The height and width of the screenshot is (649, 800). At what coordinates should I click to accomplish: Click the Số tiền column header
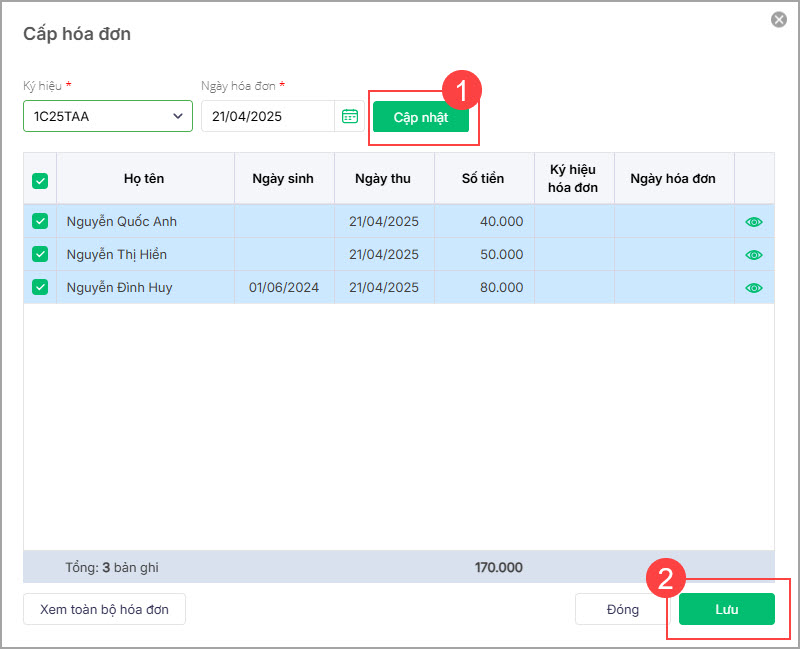tap(484, 179)
